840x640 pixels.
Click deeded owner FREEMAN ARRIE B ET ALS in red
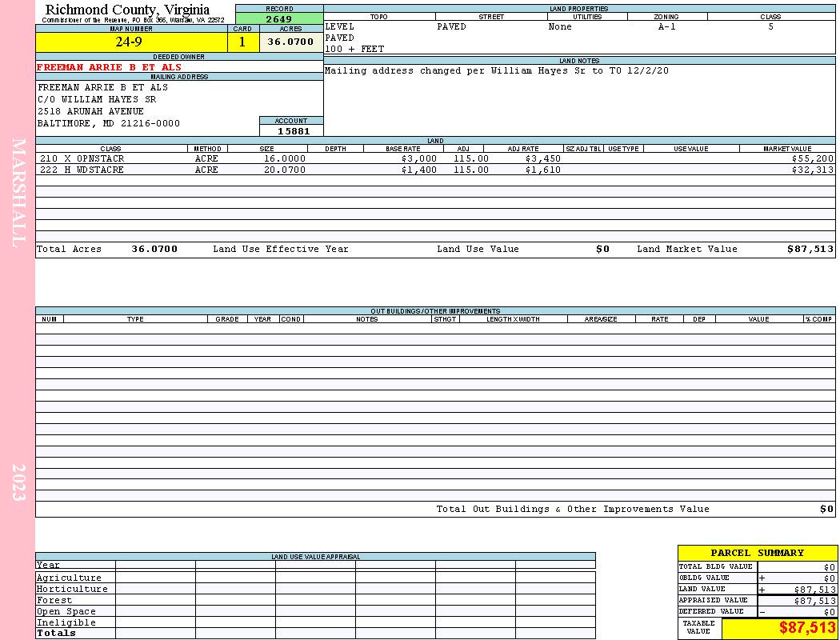tap(110, 67)
